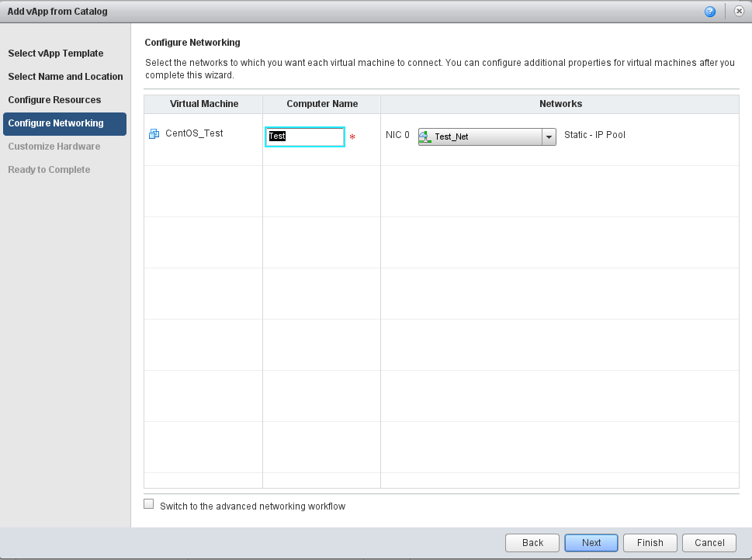752x560 pixels.
Task: Click the Test_Net network icon
Action: point(424,137)
